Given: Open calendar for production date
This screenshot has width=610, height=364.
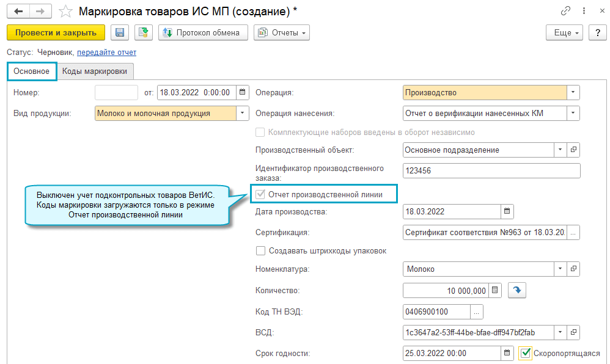Looking at the screenshot, I should pos(507,212).
